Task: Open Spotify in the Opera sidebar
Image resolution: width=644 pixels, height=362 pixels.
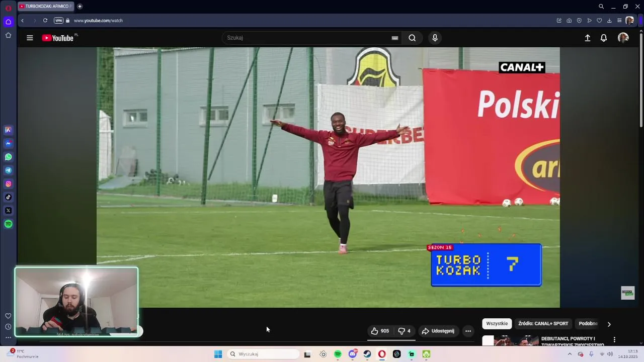Action: click(x=8, y=224)
